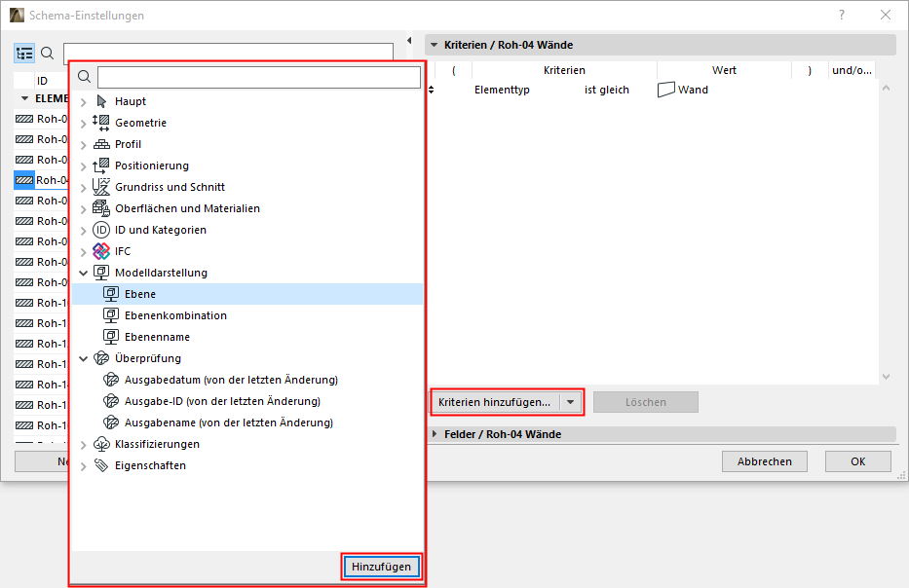909x588 pixels.
Task: Click the Ausgabe-ID entry icon
Action: [x=111, y=401]
